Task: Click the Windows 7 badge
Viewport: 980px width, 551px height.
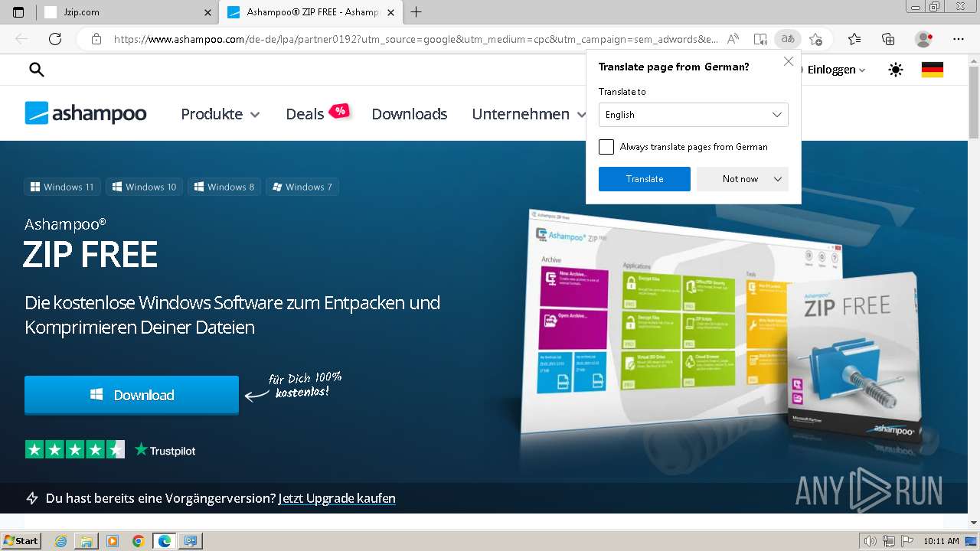Action: 302,187
